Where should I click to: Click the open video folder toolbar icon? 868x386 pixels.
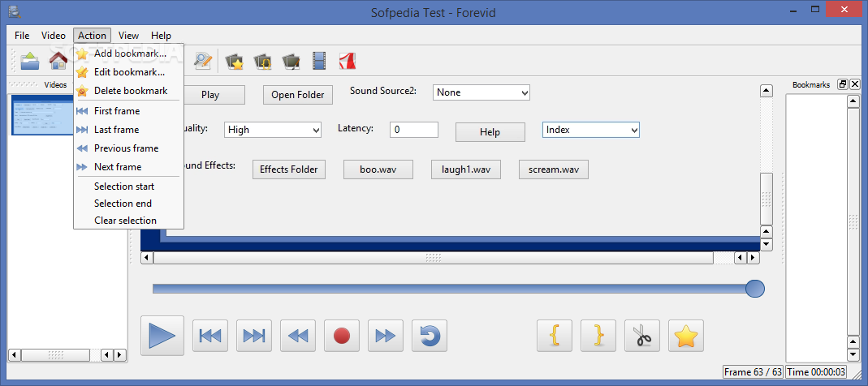[30, 60]
